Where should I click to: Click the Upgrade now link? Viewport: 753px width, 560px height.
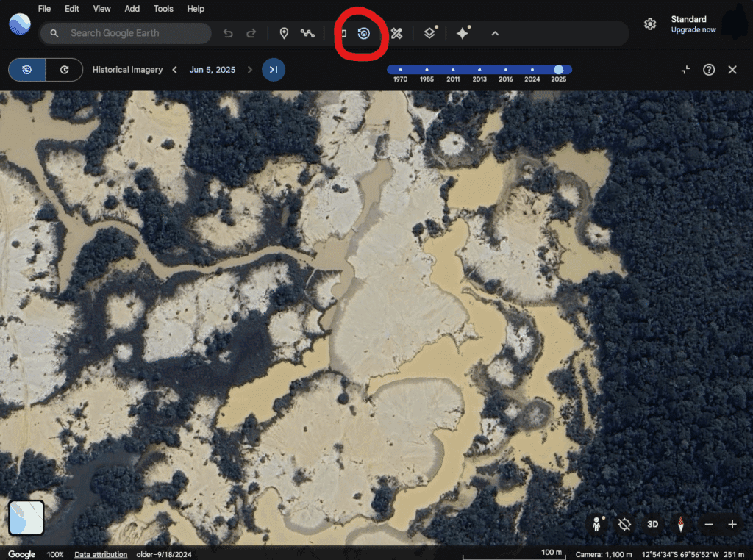click(x=693, y=30)
